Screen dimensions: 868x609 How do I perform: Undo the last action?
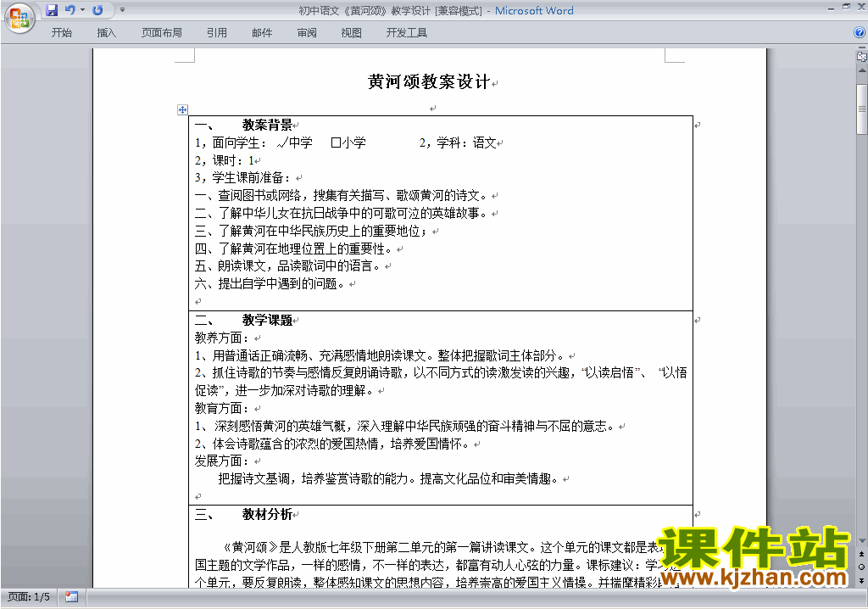click(70, 10)
